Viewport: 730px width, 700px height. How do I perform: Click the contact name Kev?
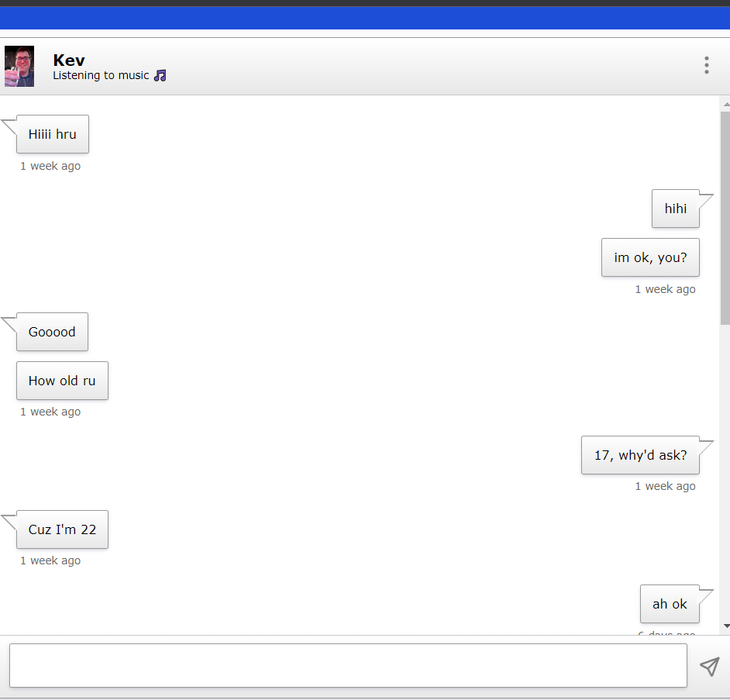[x=69, y=60]
